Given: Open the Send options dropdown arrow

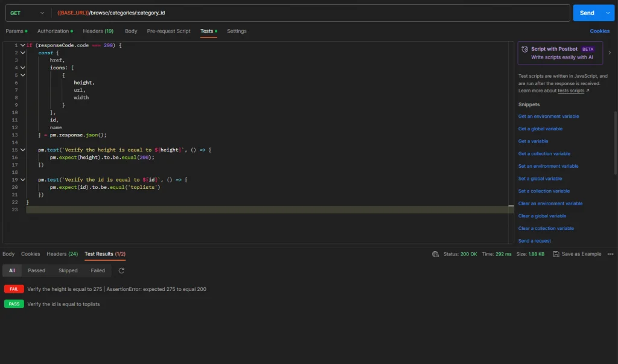Looking at the screenshot, I should click(x=608, y=13).
